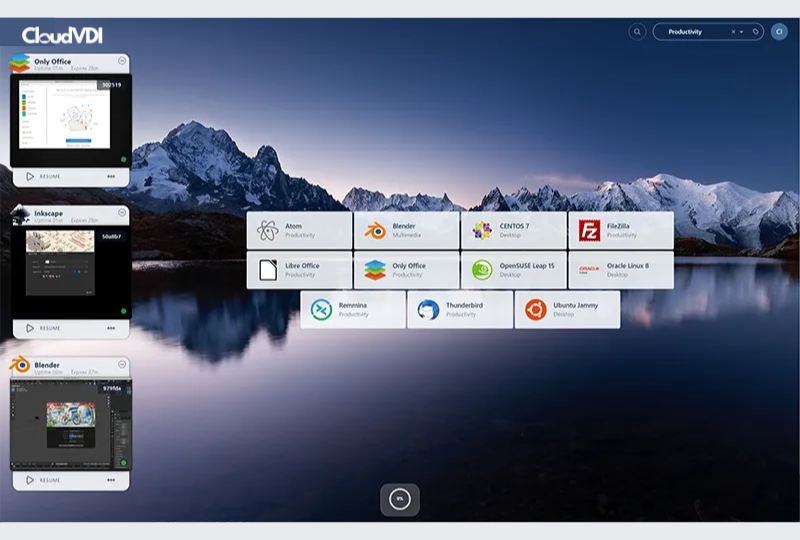Collapse the Inkscape session card
The image size is (800, 540).
click(122, 212)
